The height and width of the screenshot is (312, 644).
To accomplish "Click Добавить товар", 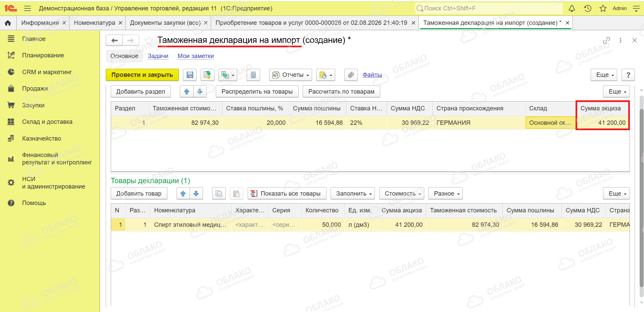I will 139,194.
